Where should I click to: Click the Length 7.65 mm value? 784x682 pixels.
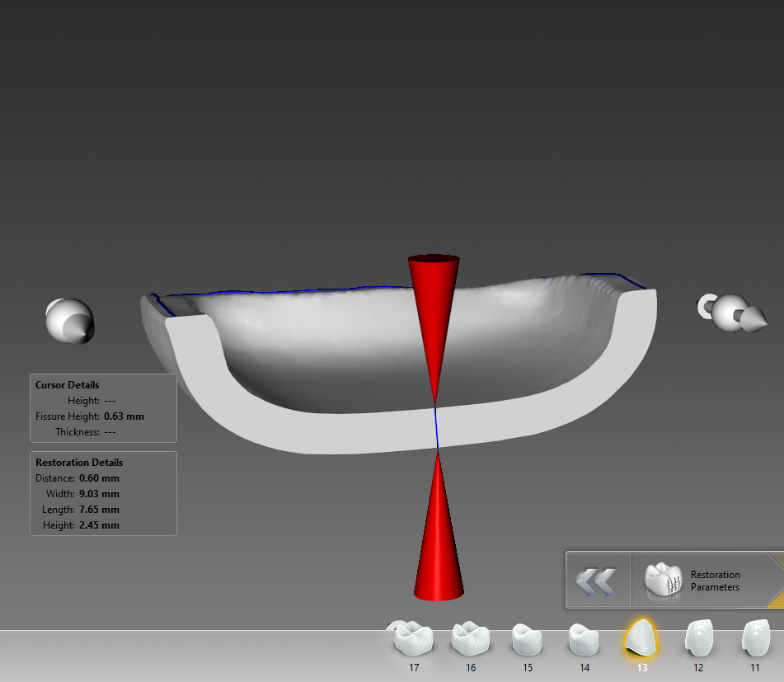99,510
